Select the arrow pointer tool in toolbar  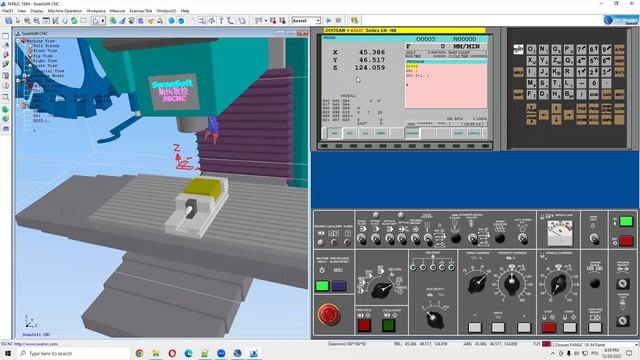[18, 20]
